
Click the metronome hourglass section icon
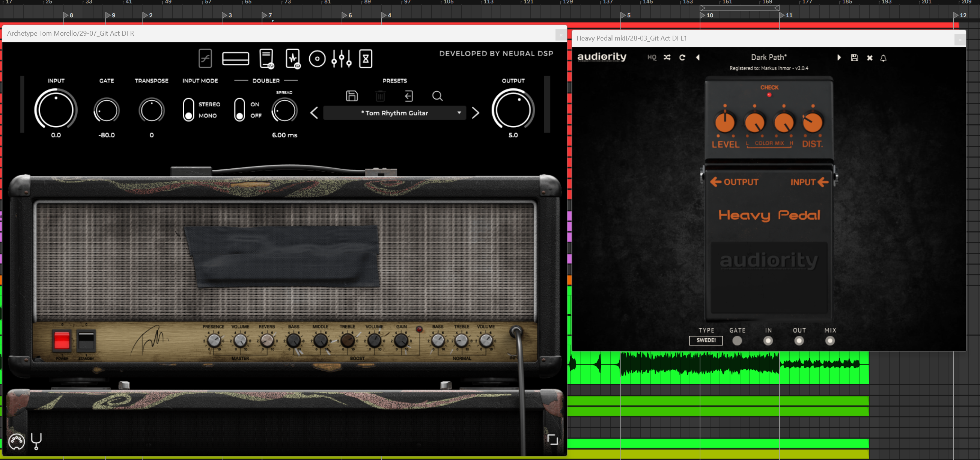click(x=366, y=59)
